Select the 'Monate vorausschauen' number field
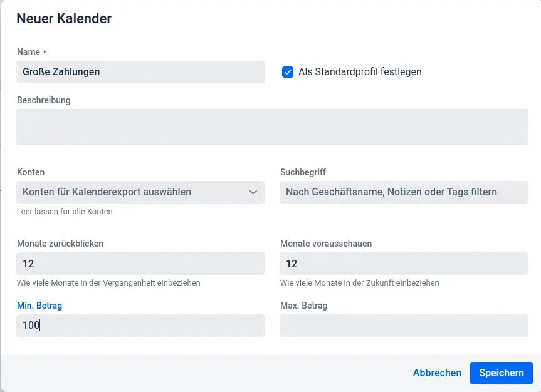The width and height of the screenshot is (541, 392). pyautogui.click(x=403, y=264)
